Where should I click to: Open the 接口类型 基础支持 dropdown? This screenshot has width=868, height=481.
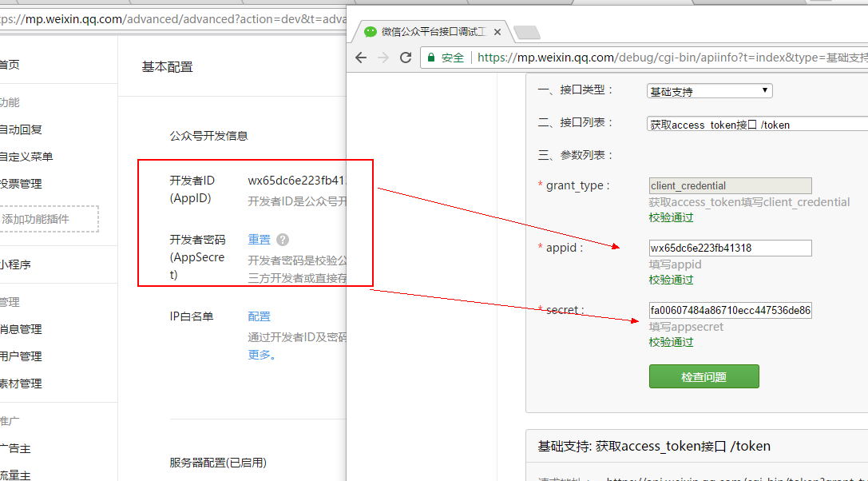709,91
